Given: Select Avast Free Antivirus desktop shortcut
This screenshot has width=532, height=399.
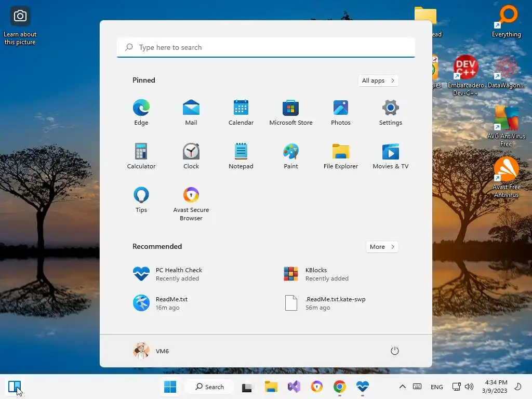Looking at the screenshot, I should [x=506, y=177].
